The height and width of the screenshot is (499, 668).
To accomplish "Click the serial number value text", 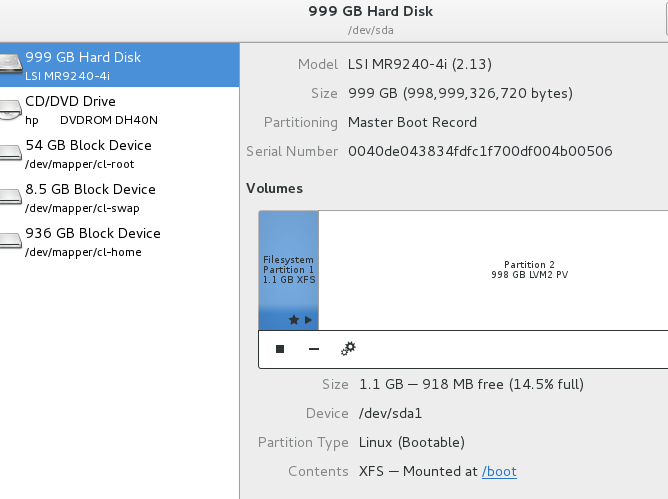I will coord(480,151).
